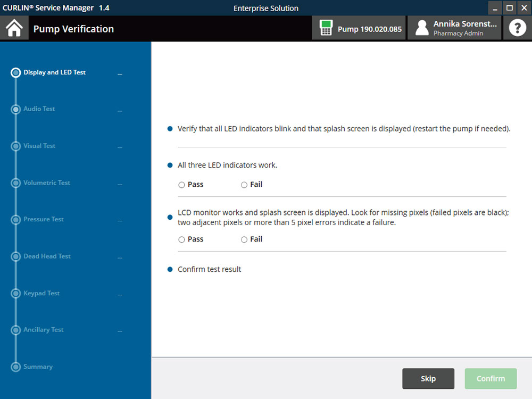Select the Visual Test step circle
The height and width of the screenshot is (399, 532).
[x=15, y=146]
